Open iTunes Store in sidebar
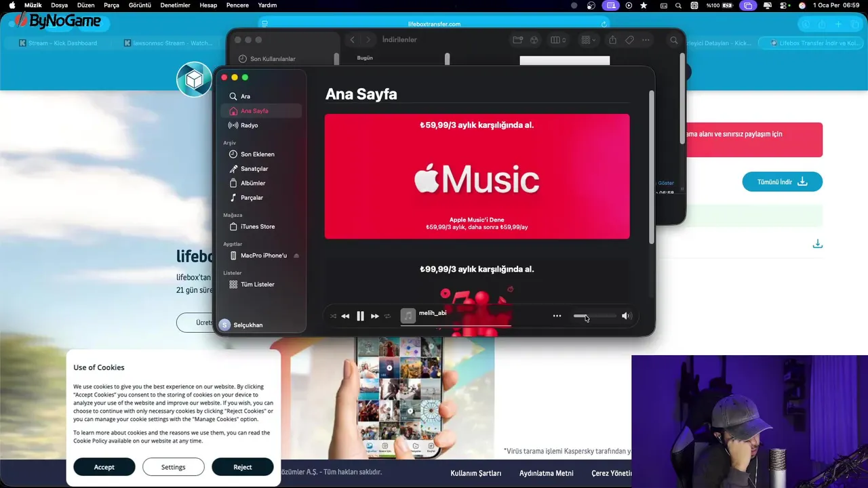The image size is (868, 488). (261, 226)
